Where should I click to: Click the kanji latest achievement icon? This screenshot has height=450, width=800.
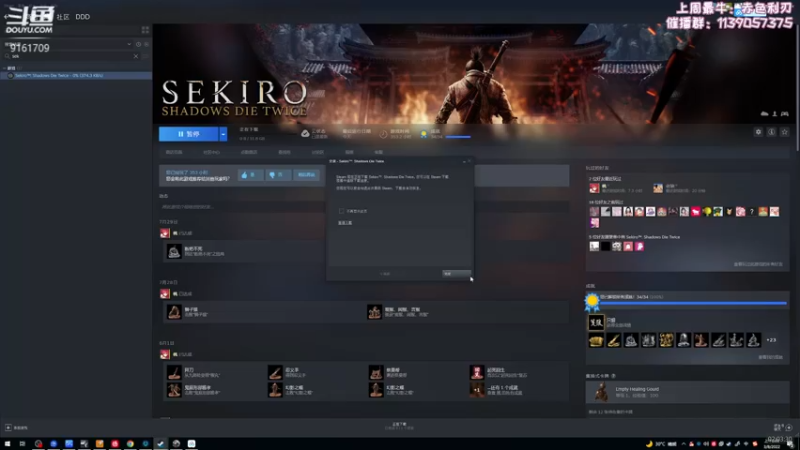596,322
